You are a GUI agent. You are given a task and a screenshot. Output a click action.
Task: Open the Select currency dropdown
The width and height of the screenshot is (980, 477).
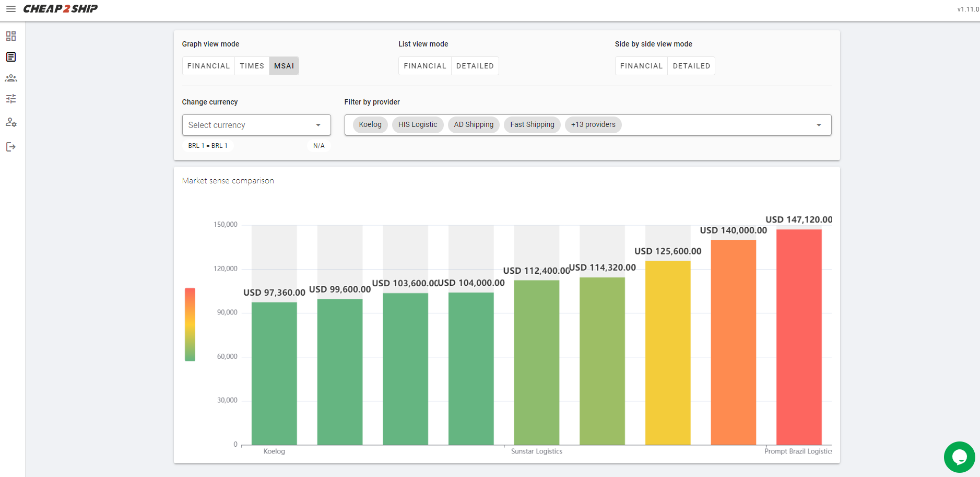[x=256, y=125]
